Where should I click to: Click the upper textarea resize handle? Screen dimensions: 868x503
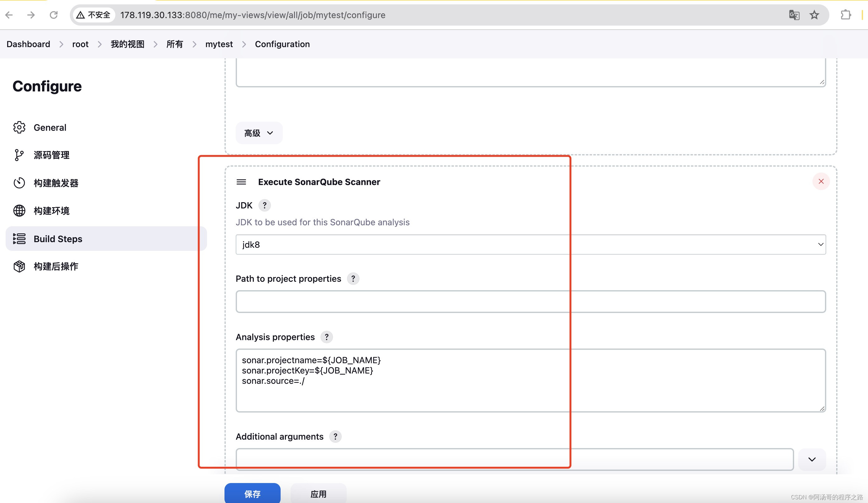pyautogui.click(x=822, y=82)
